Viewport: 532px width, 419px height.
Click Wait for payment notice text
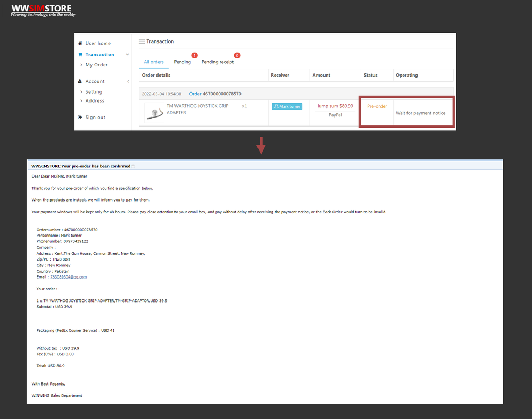(x=420, y=113)
